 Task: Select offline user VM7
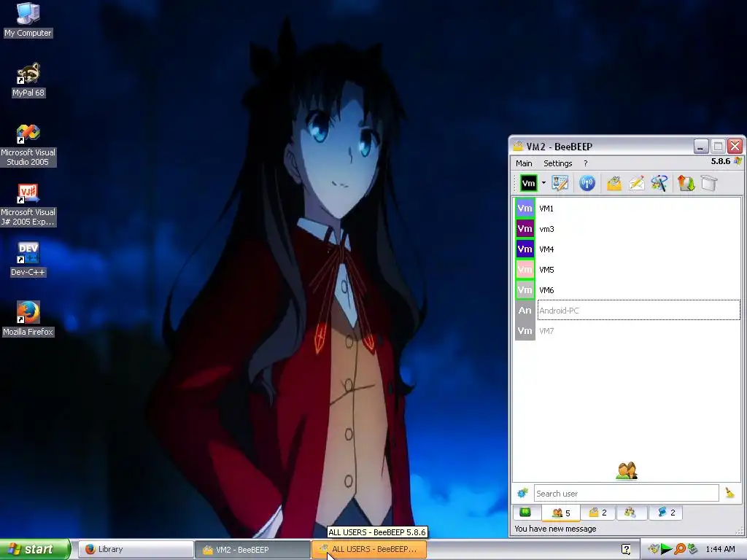[x=628, y=331]
